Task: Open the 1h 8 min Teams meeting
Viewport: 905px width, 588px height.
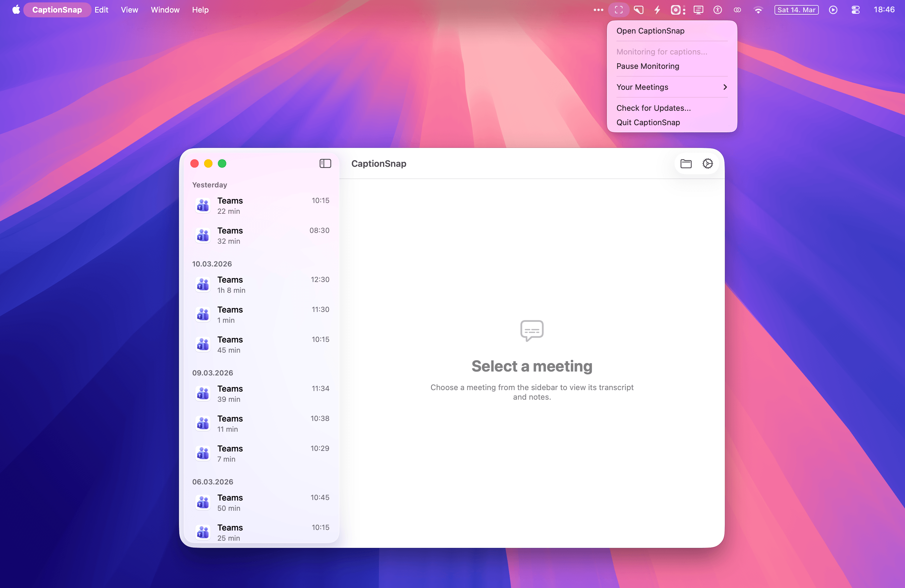Action: tap(262, 284)
